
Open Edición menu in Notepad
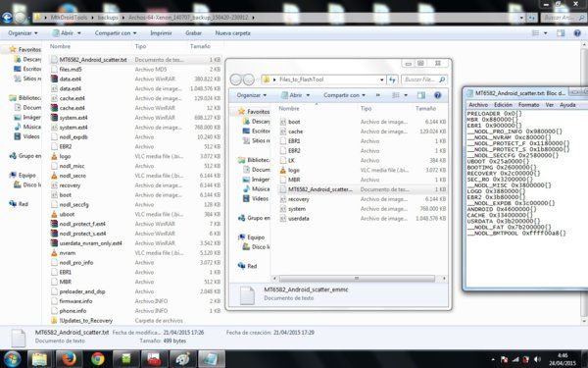point(503,105)
